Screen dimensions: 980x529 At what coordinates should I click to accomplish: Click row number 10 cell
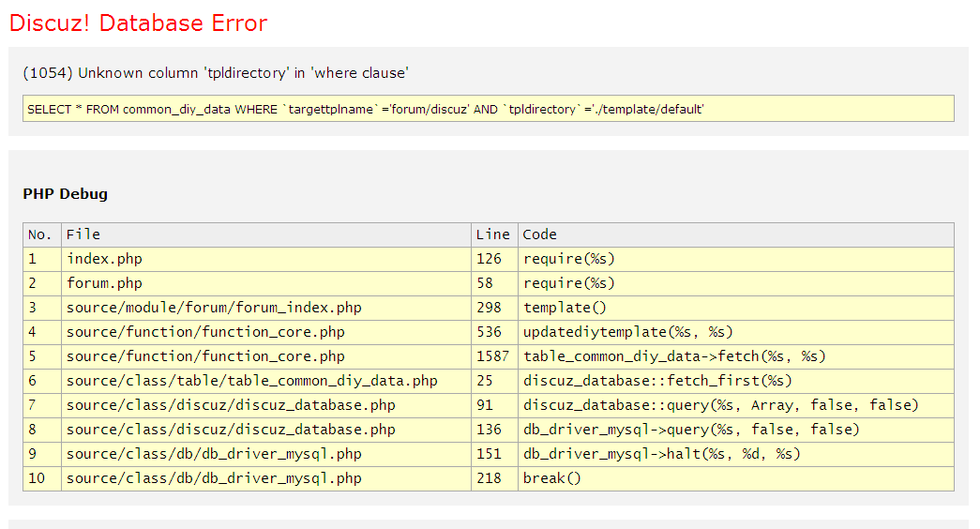click(x=42, y=478)
